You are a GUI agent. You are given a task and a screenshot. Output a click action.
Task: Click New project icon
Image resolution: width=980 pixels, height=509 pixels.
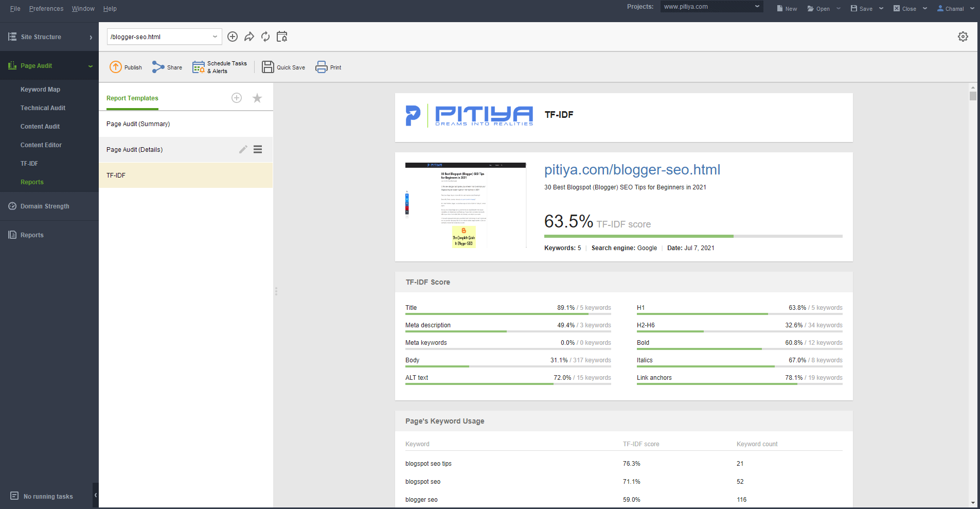[780, 8]
